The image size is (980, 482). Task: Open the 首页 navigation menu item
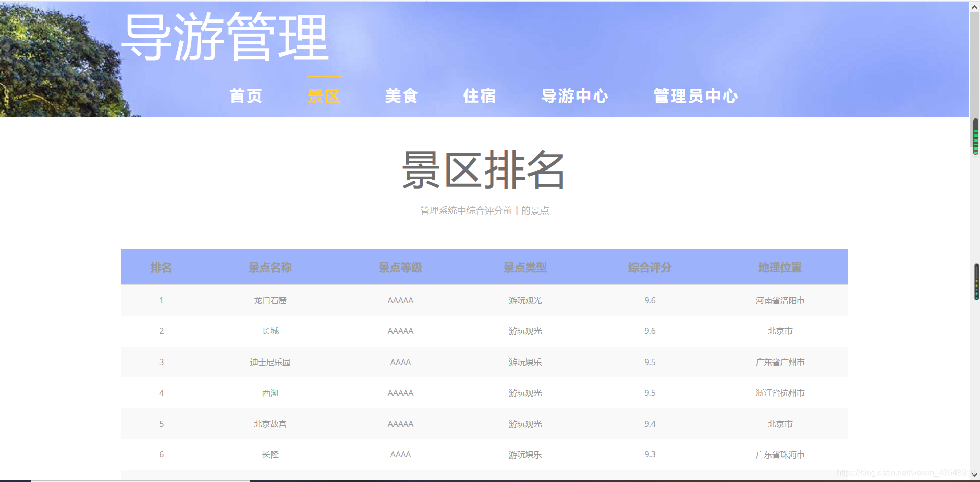click(246, 96)
